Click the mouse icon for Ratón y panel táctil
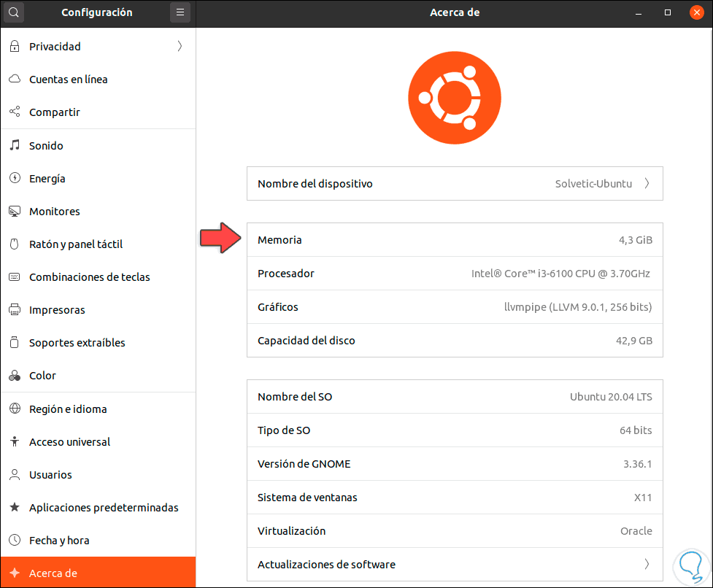Viewport: 713px width, 588px height. [15, 244]
